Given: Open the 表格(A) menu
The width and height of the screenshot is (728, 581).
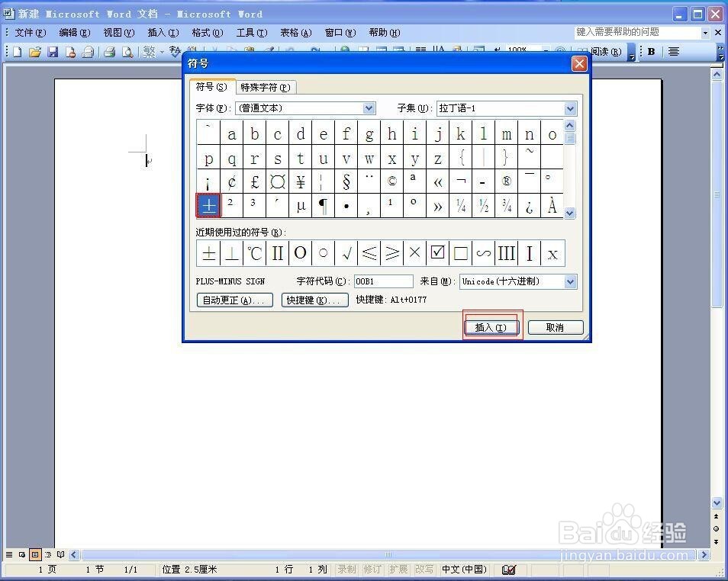Looking at the screenshot, I should tap(296, 33).
